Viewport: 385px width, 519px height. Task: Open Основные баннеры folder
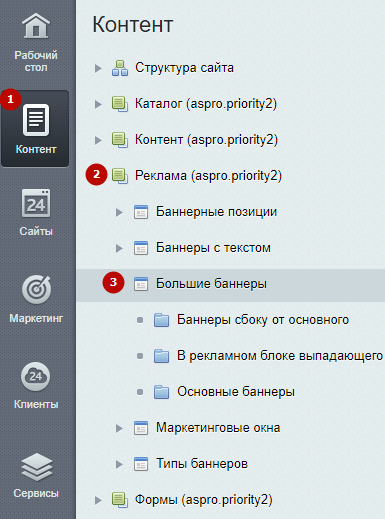pos(236,392)
